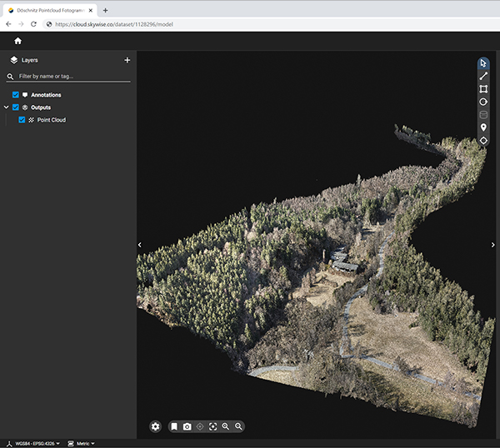Select the location pin marker tool
The image size is (500, 448).
(x=483, y=127)
